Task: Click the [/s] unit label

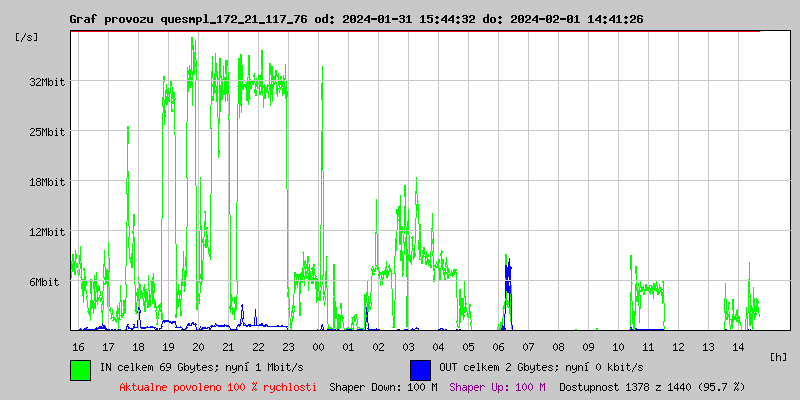Action: (27, 37)
